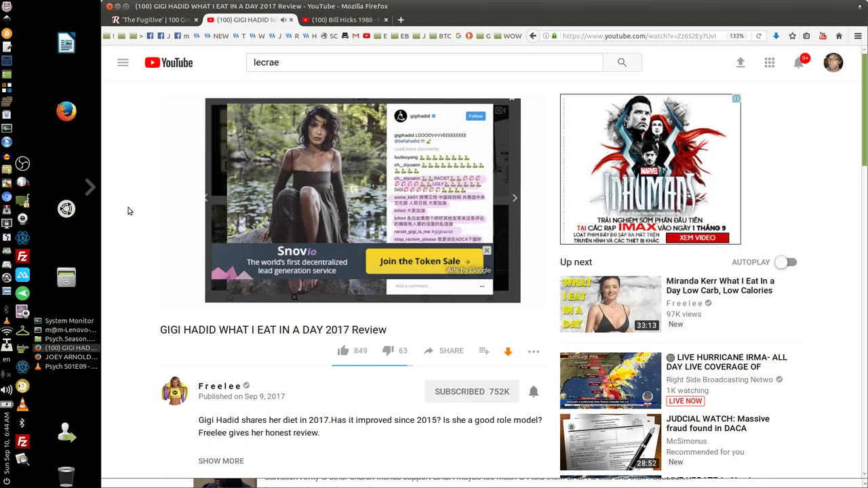Click the panel volume speaker icon
Viewport: 868px width, 488px height.
(x=7, y=390)
